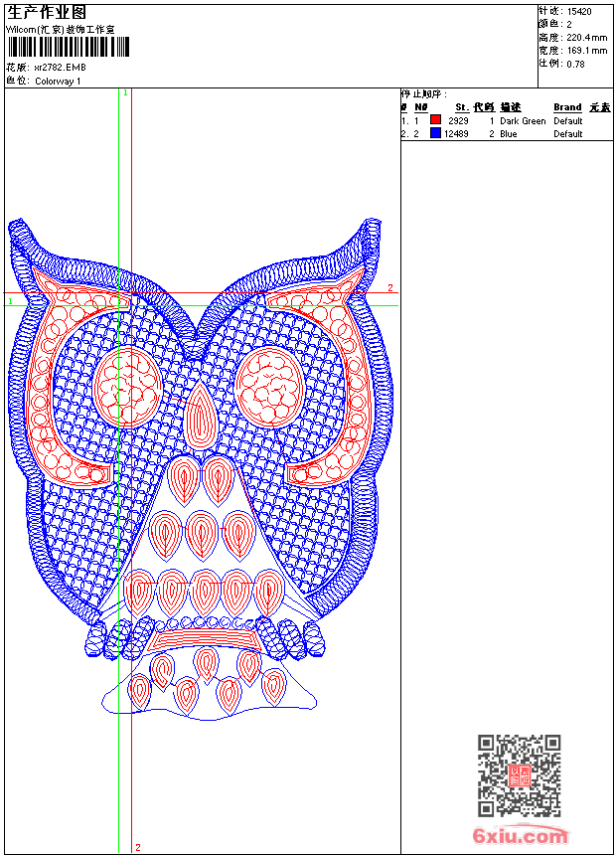Select the Dark Green stop sequence row label
Image resolution: width=616 pixels, height=855 pixels.
click(x=523, y=120)
